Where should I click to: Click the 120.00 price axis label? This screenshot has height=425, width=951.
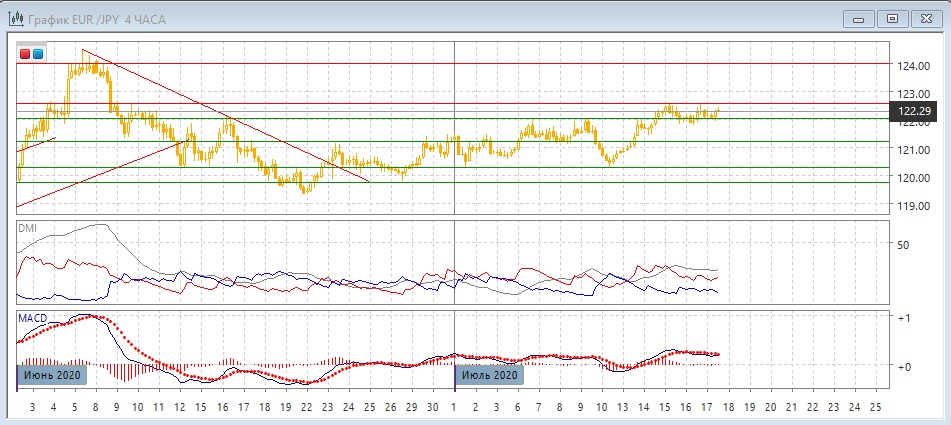coord(914,178)
